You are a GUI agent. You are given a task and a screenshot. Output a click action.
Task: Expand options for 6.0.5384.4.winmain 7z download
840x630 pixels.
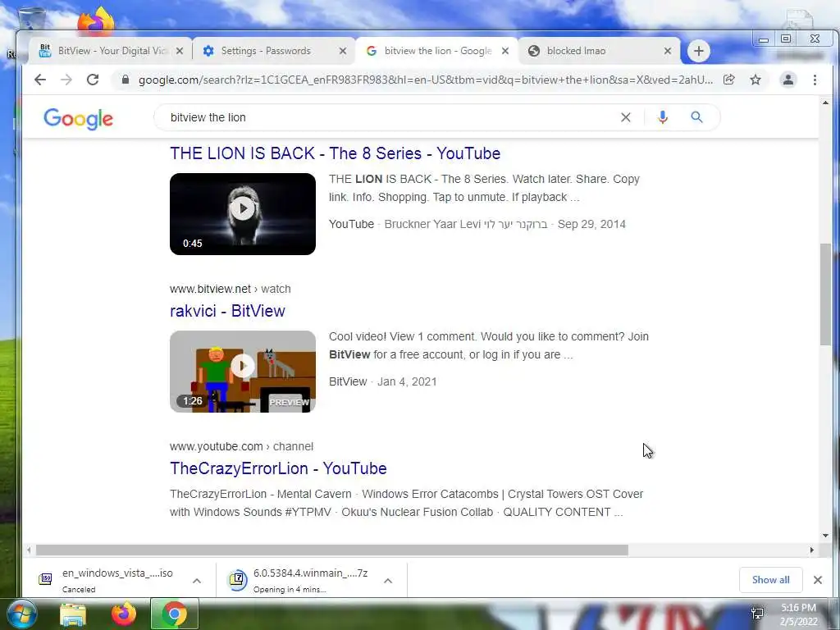tap(388, 581)
